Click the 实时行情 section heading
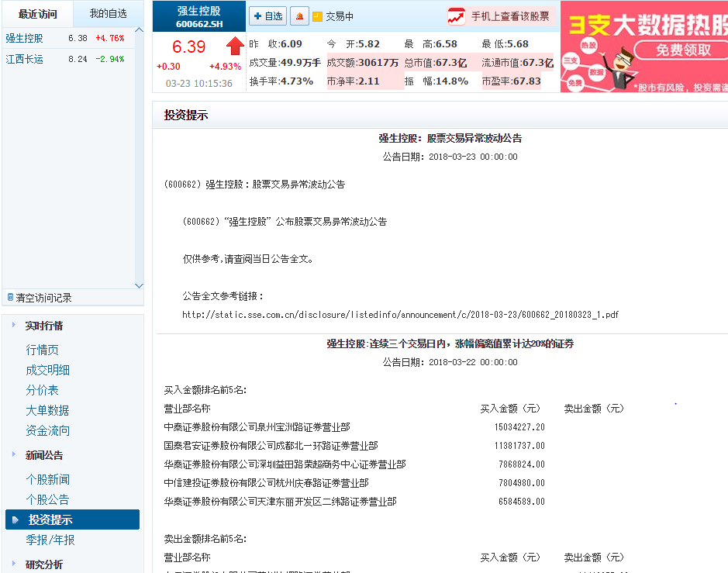This screenshot has width=728, height=573. click(x=43, y=326)
